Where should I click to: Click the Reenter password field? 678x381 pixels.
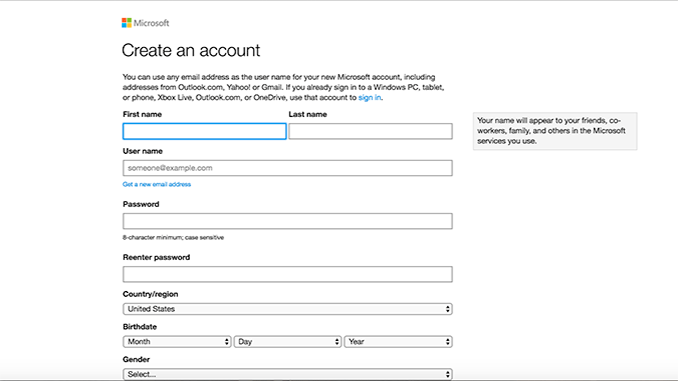[288, 274]
